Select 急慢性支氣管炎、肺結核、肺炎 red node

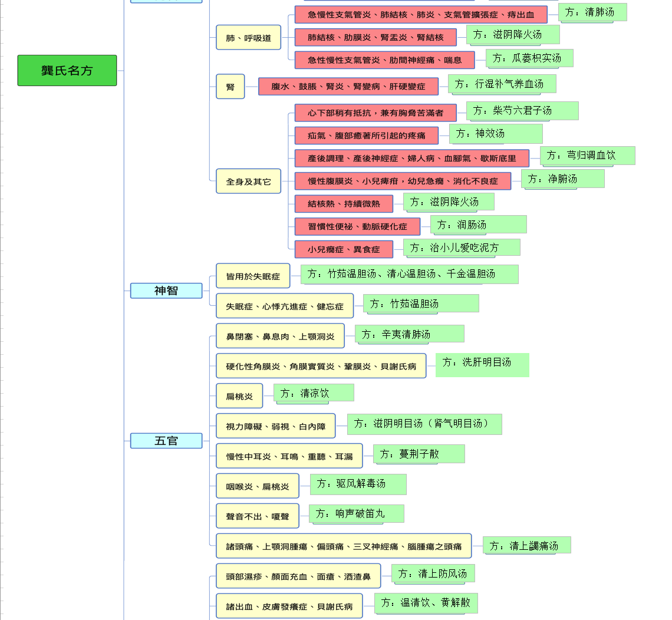[421, 15]
